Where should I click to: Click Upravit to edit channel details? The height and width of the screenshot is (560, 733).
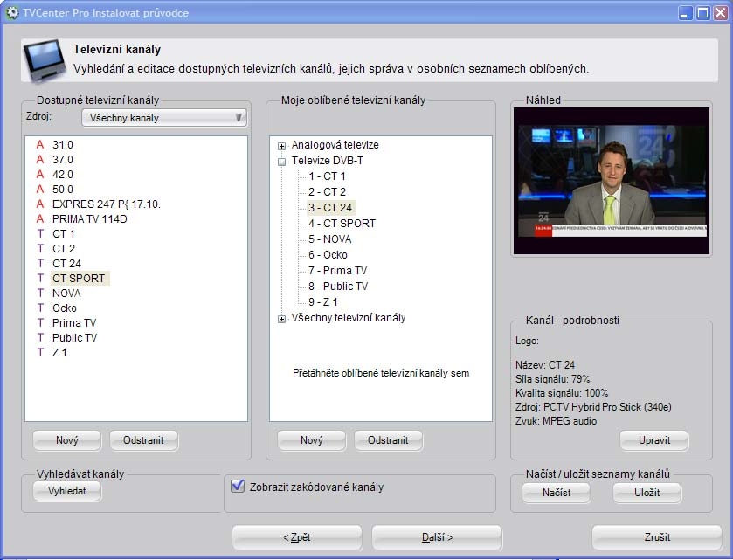coord(654,440)
